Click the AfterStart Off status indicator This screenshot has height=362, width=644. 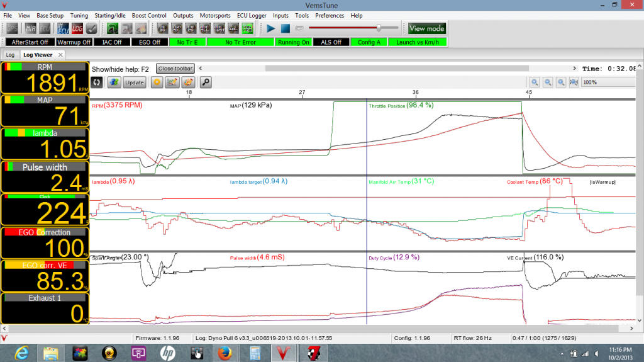pos(30,42)
